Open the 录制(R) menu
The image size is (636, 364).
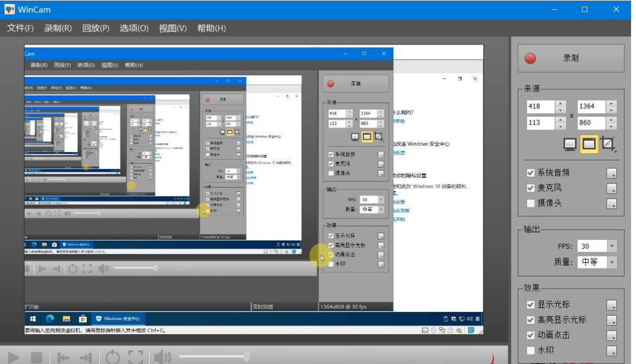[x=58, y=28]
